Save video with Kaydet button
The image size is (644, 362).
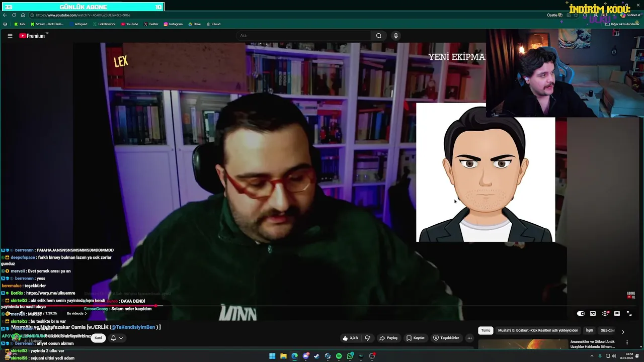416,338
